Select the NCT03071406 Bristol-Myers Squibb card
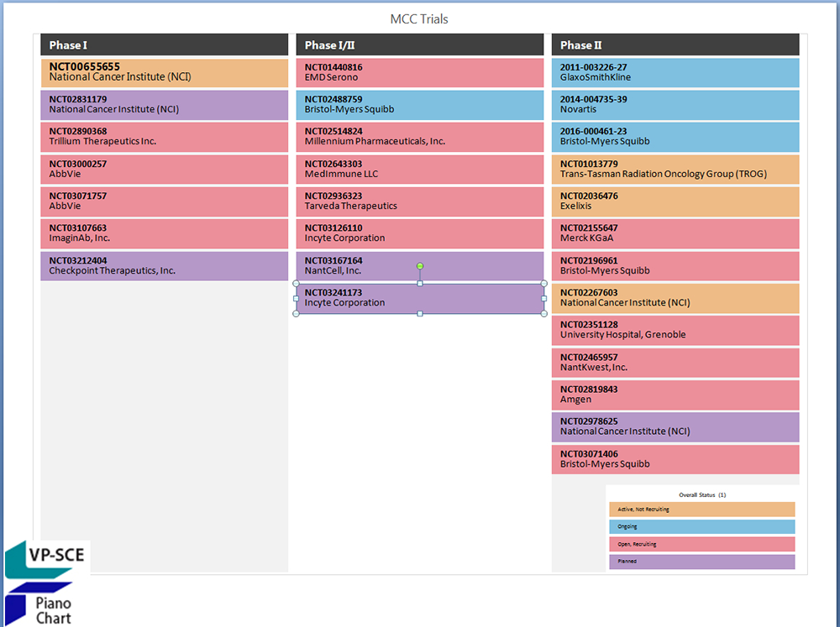This screenshot has height=627, width=840. 675,460
